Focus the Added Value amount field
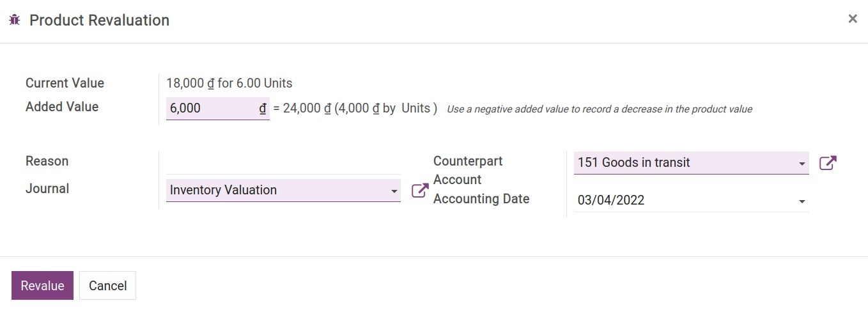 pos(212,109)
